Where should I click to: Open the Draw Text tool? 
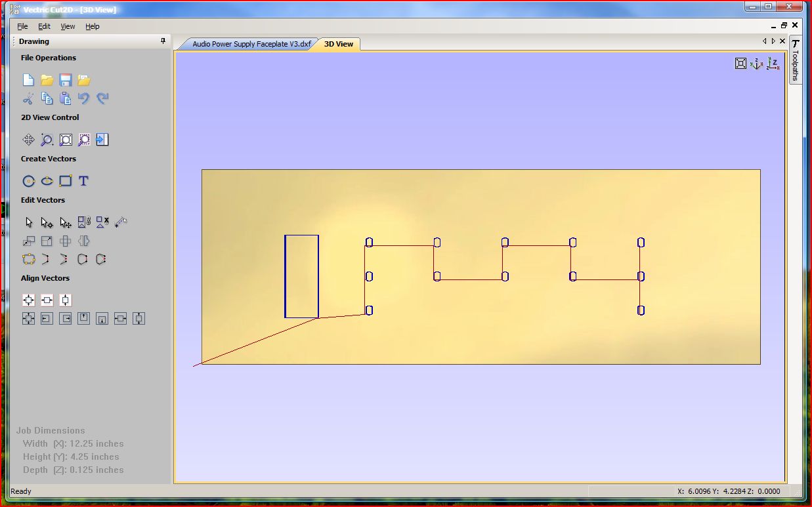click(x=83, y=181)
